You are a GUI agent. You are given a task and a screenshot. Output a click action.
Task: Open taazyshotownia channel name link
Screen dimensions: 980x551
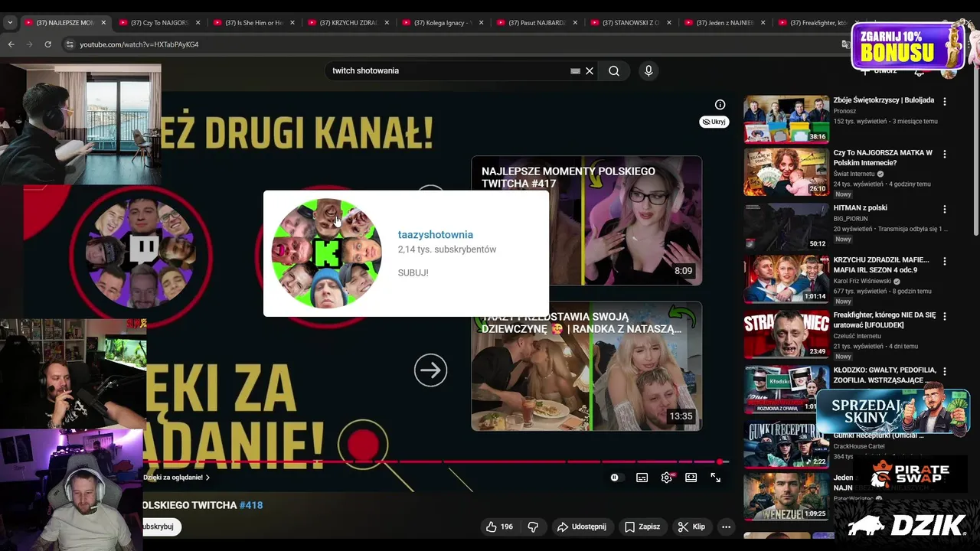click(436, 235)
